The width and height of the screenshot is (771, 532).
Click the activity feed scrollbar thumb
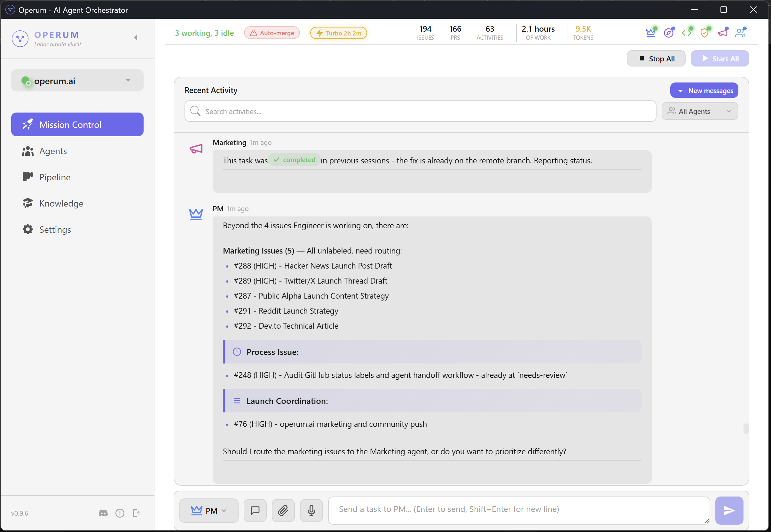tap(746, 428)
